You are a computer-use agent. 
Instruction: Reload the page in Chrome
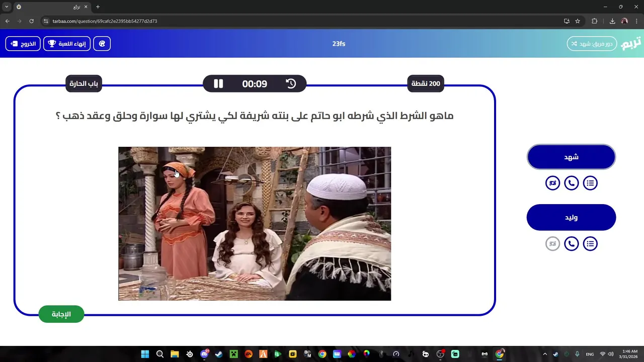(x=32, y=21)
